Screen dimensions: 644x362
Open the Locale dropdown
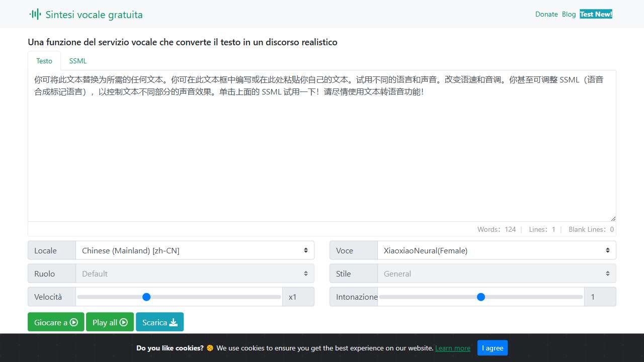(195, 250)
